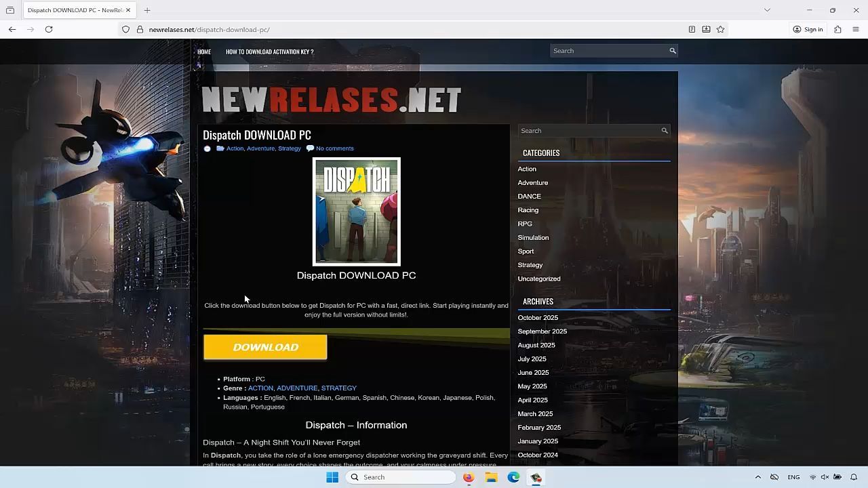
Task: Open the Firefox extensions icon
Action: coord(837,29)
